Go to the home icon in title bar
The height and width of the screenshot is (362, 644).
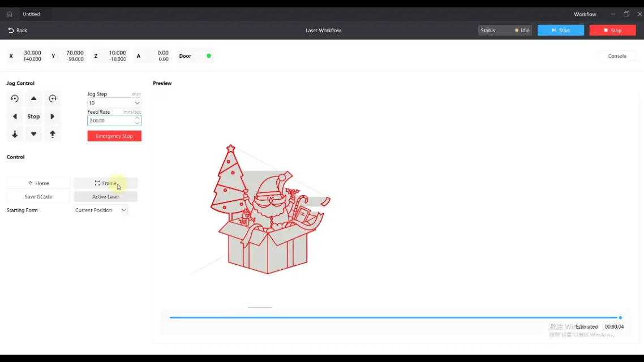tap(9, 14)
